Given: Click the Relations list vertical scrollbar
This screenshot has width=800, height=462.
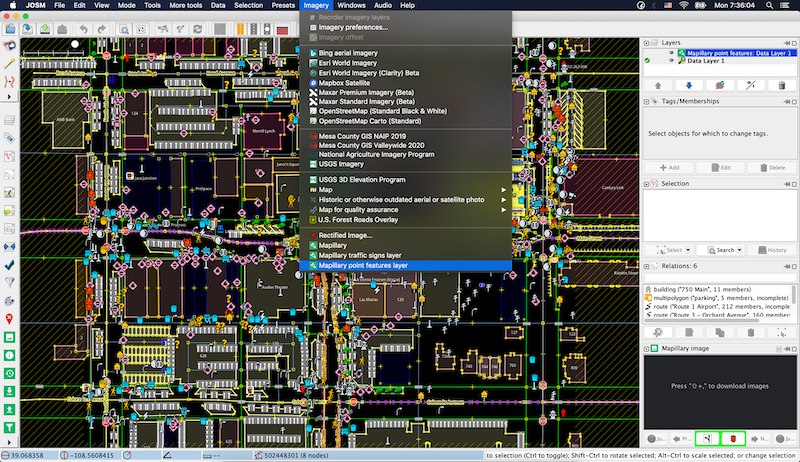Looking at the screenshot, I should 794,295.
